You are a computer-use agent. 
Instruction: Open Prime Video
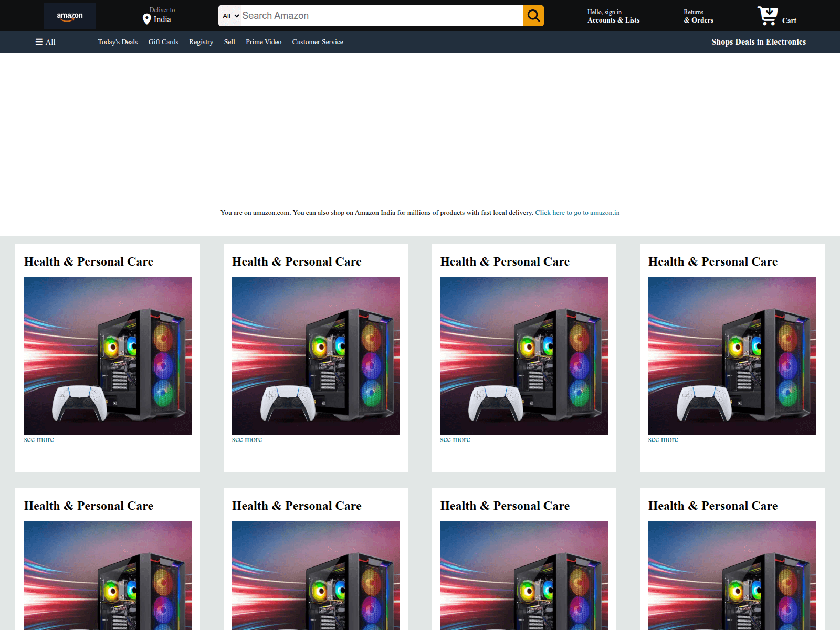click(x=264, y=42)
